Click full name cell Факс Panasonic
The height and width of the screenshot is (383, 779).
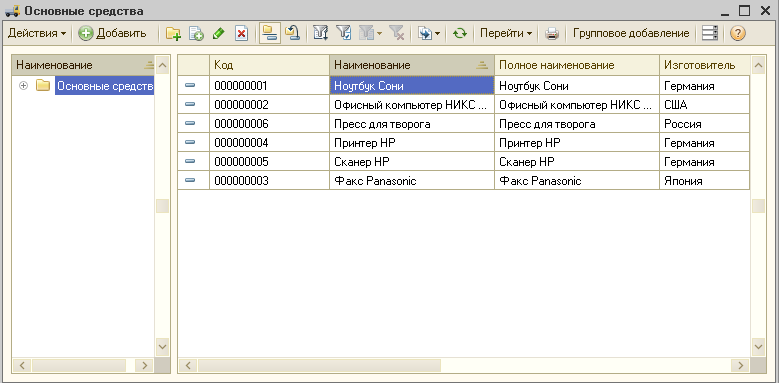[x=577, y=181]
